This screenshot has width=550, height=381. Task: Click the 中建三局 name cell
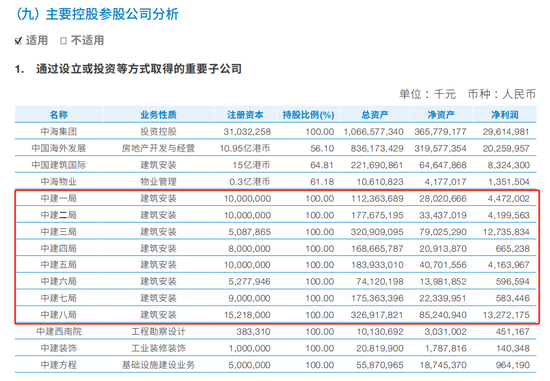[59, 232]
